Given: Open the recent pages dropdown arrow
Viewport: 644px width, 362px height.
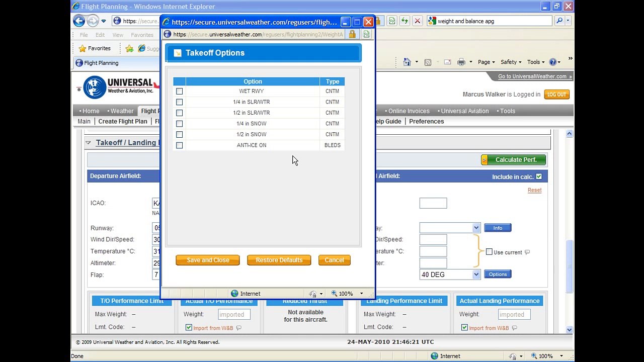Looking at the screenshot, I should pos(103,21).
